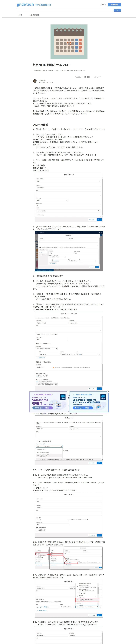
Task: Open the 次の文字列と一致する operator dropdown in 新規のレコードの取得
Action: click(68, 354)
